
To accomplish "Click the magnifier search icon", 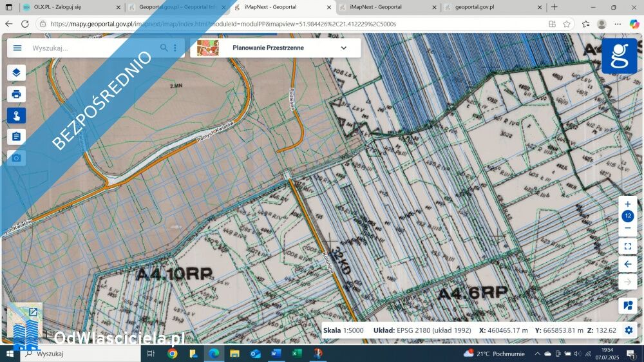I will 164,48.
